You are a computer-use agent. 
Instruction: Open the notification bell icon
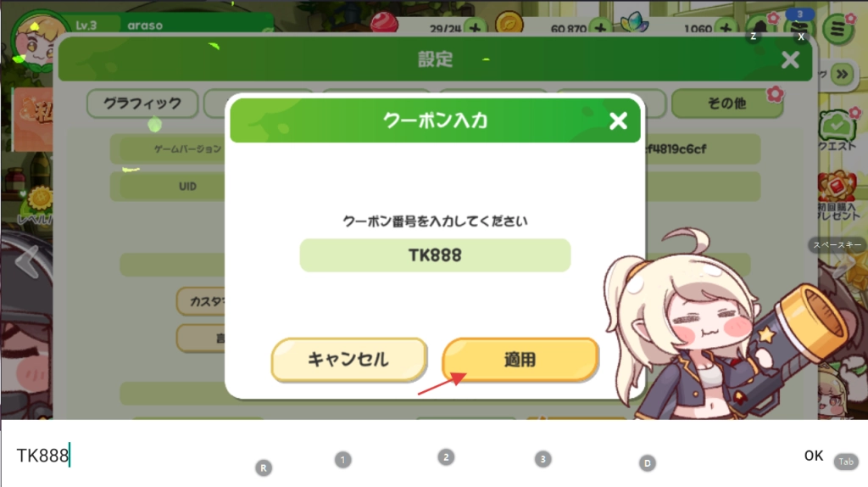click(760, 28)
